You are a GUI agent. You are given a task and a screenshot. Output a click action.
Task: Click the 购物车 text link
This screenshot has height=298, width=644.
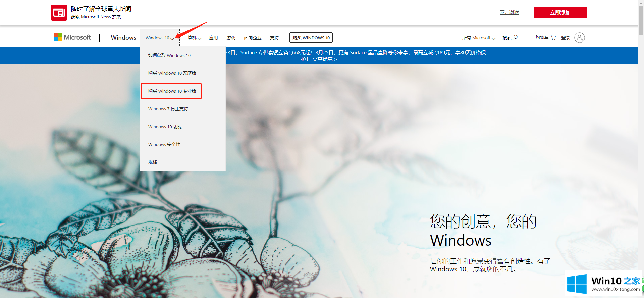[542, 37]
